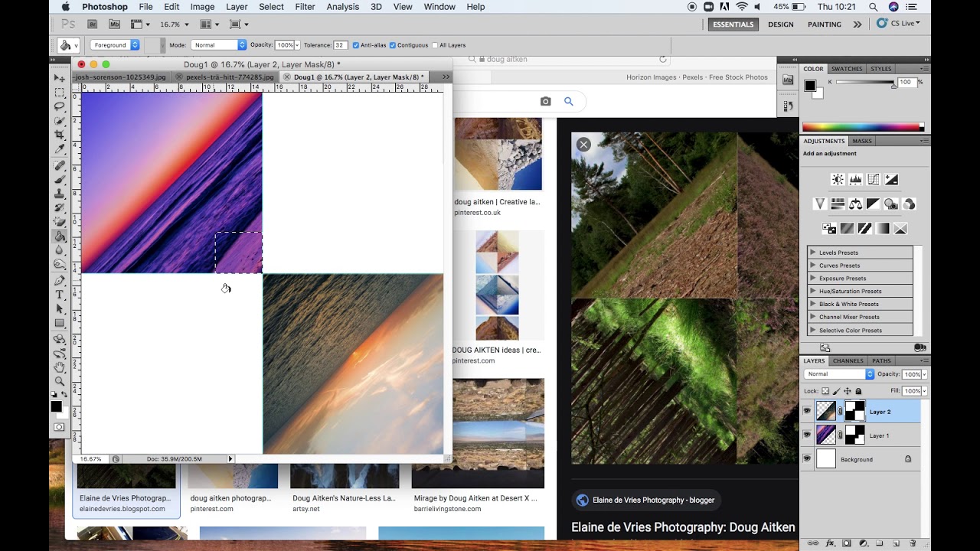Select the Eyedropper tool

pyautogui.click(x=60, y=149)
